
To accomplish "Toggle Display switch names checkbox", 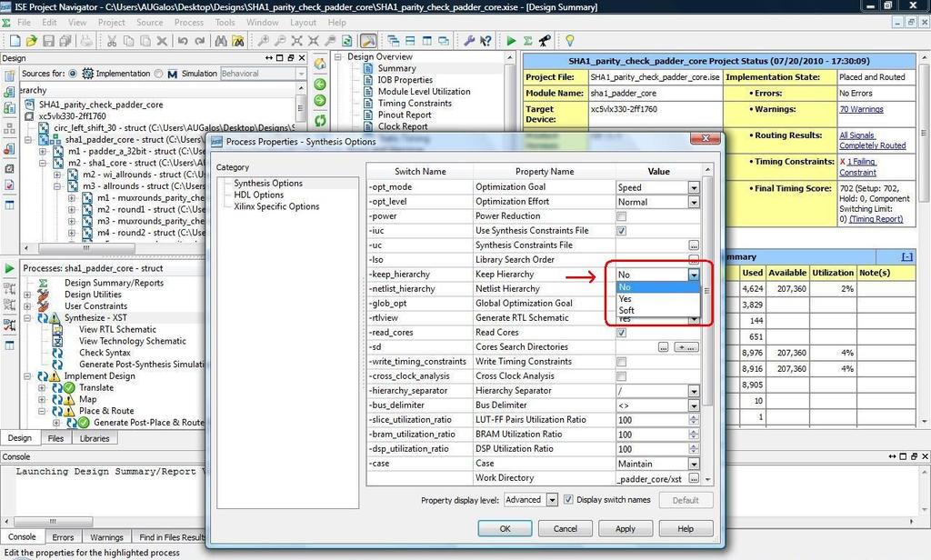I will pos(568,500).
